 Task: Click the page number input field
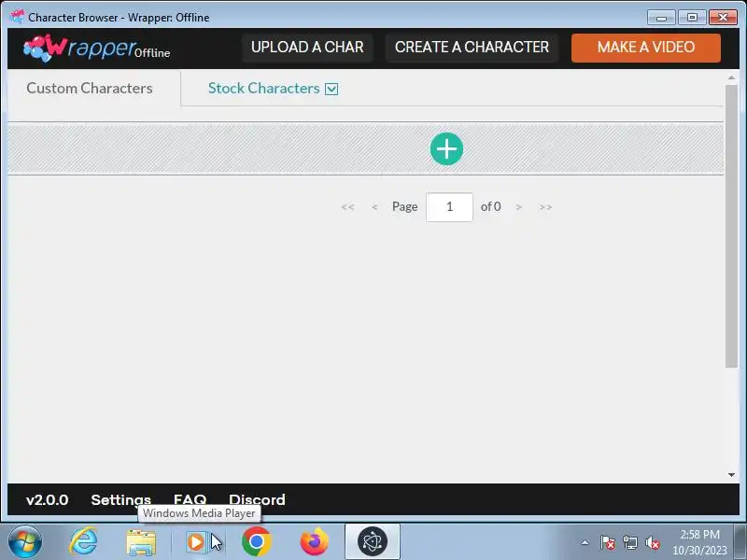[449, 207]
